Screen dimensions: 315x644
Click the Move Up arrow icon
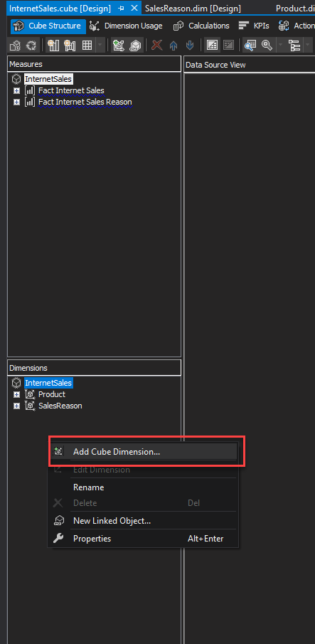coord(173,45)
